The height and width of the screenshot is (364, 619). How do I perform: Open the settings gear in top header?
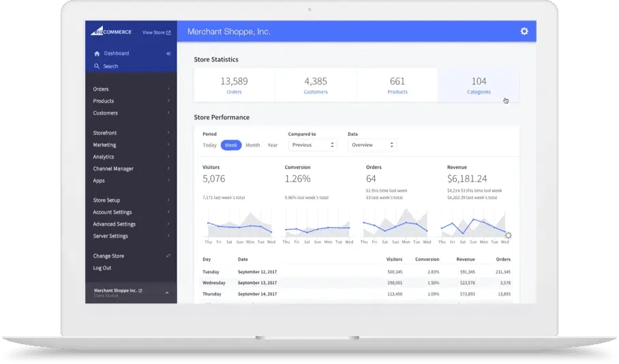click(x=524, y=31)
